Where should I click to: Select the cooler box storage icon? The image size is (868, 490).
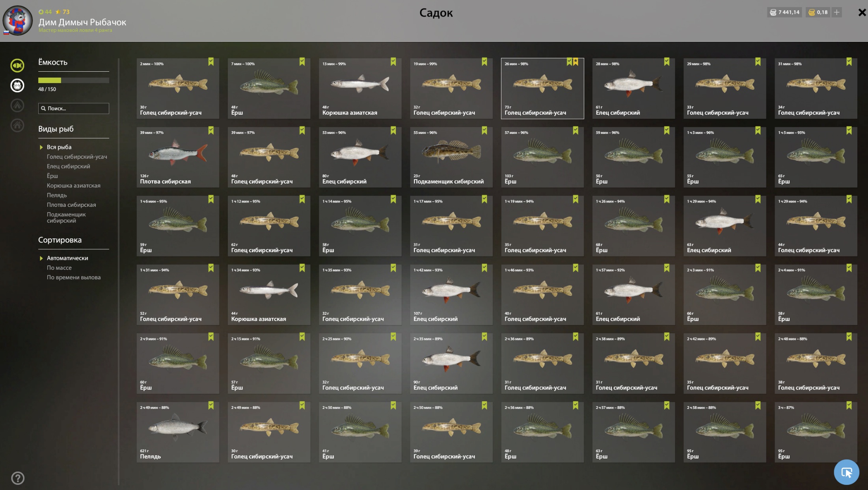point(17,85)
